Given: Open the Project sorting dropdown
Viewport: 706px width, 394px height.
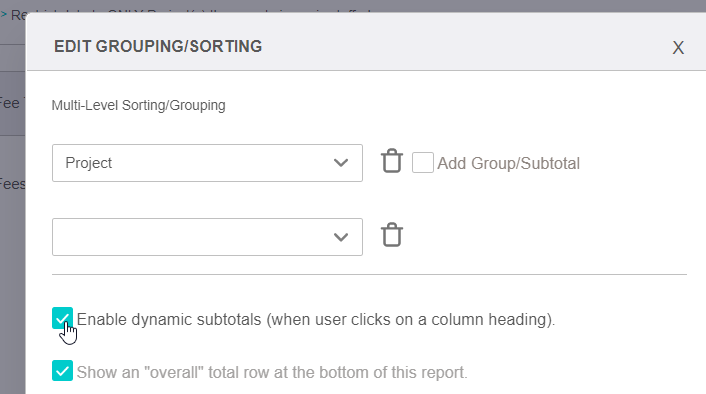Looking at the screenshot, I should pyautogui.click(x=207, y=163).
